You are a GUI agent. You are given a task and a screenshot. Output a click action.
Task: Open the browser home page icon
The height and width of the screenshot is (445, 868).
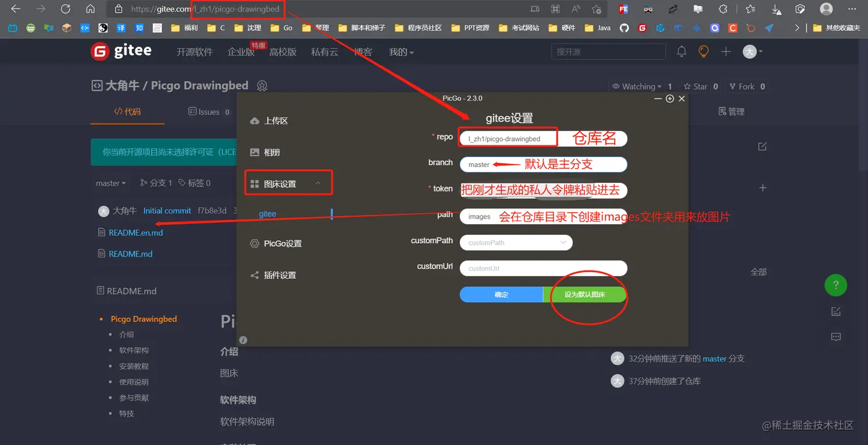[x=90, y=9]
